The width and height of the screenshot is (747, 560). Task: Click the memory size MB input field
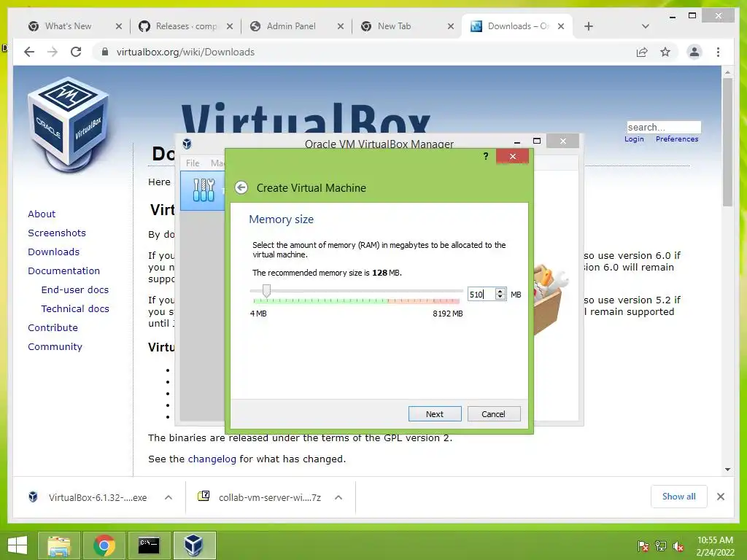point(481,295)
